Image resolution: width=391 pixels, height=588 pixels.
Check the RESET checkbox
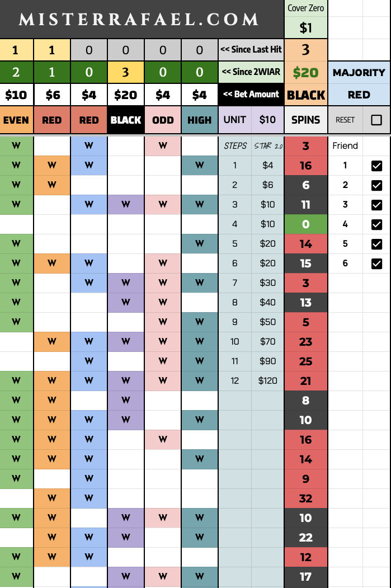point(376,120)
